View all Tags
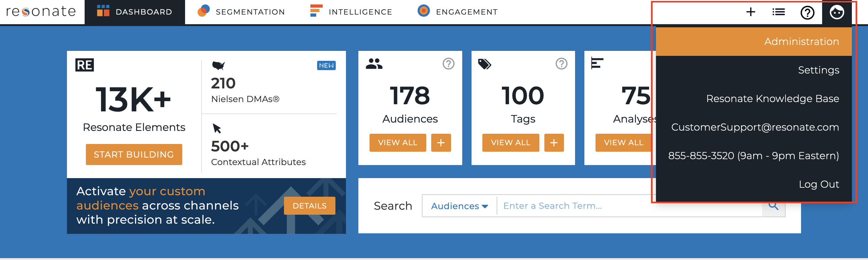 pyautogui.click(x=511, y=143)
